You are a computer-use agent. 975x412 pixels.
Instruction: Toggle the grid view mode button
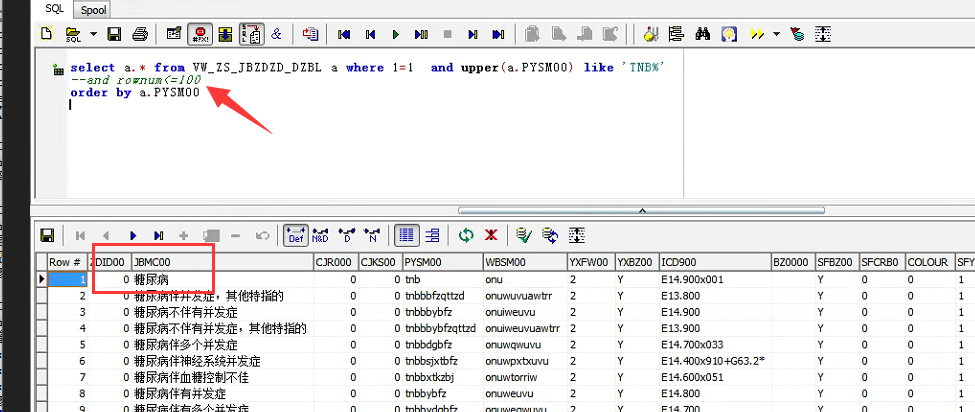407,235
